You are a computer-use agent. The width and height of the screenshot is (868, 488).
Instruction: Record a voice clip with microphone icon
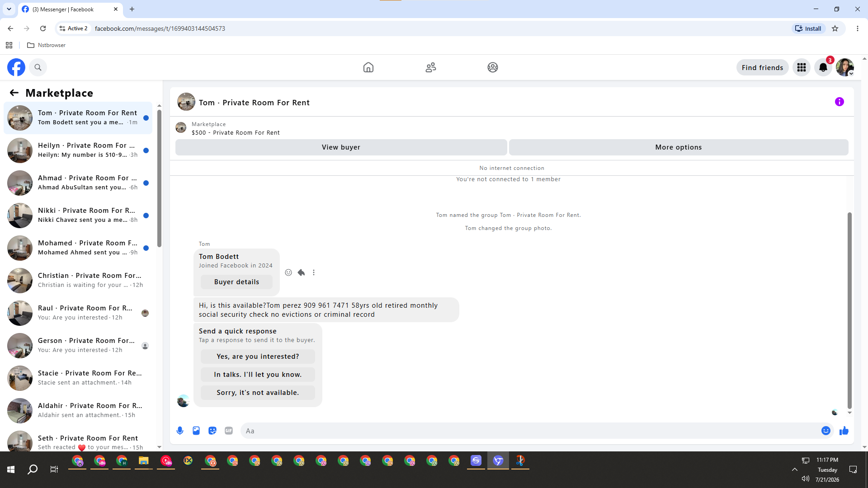[180, 431]
